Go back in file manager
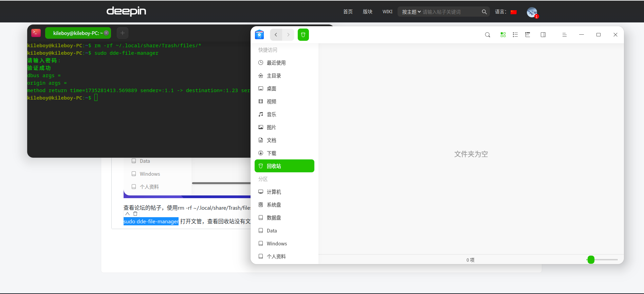The image size is (644, 294). pyautogui.click(x=276, y=35)
